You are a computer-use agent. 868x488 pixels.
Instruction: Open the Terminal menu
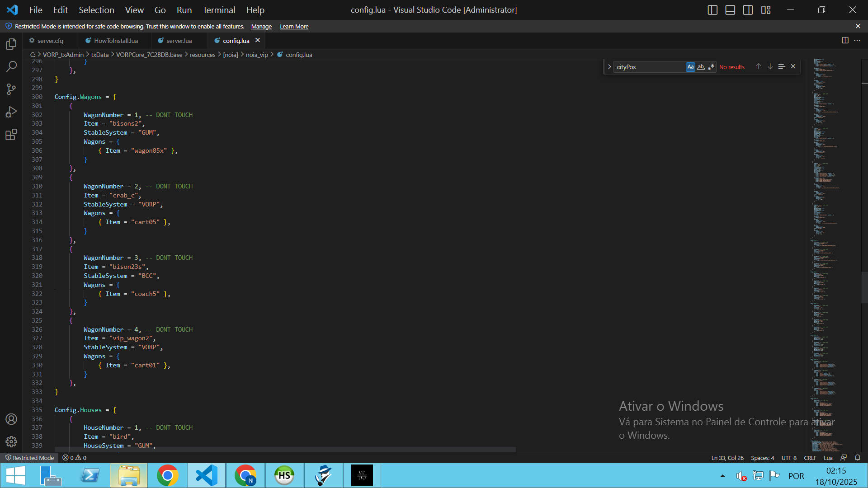219,10
